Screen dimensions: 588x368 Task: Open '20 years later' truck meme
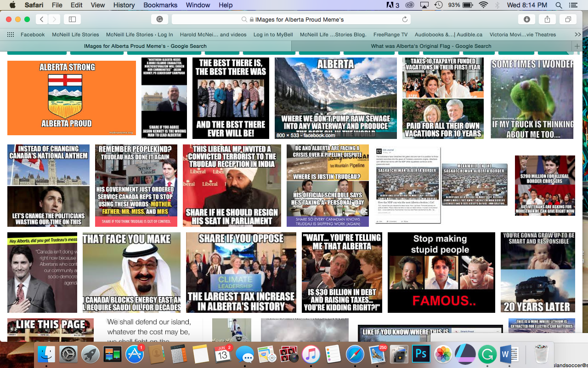[537, 272]
